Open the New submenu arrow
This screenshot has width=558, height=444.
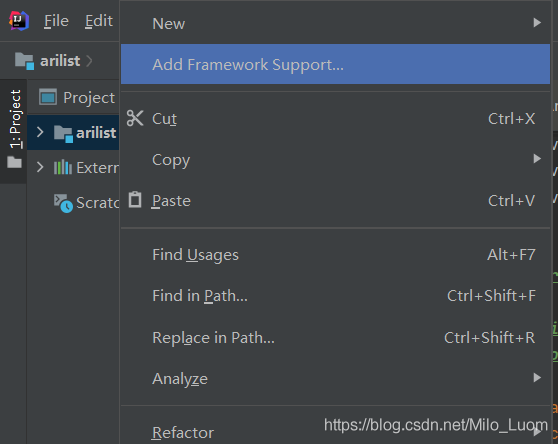537,23
